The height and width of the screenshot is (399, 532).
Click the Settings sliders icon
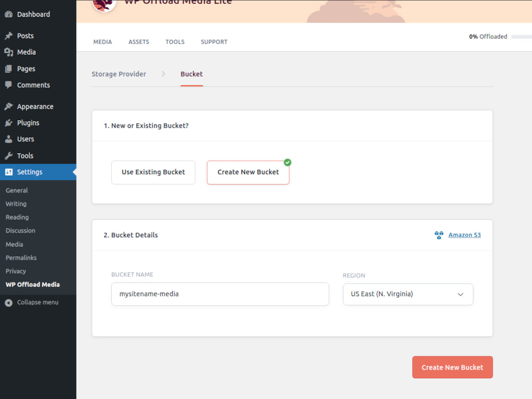(9, 172)
